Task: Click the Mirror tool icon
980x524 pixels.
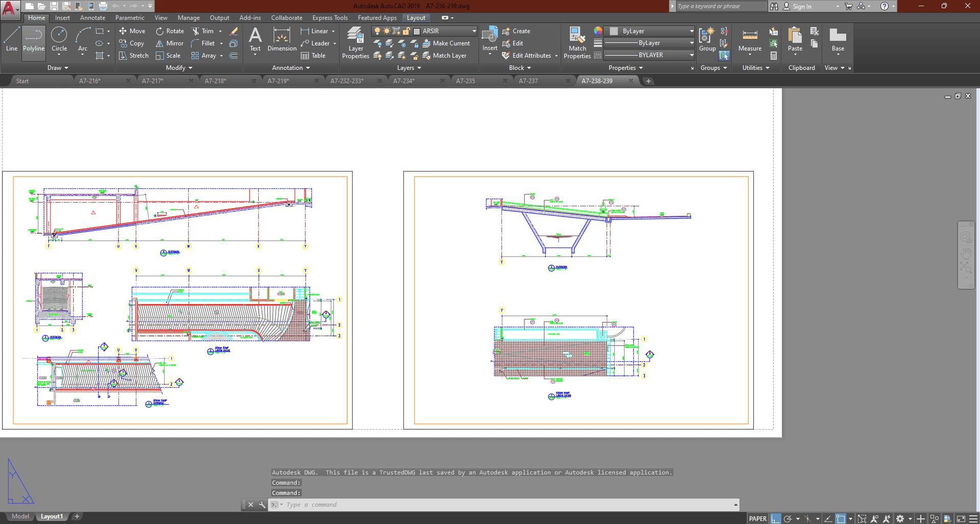Action: 160,43
